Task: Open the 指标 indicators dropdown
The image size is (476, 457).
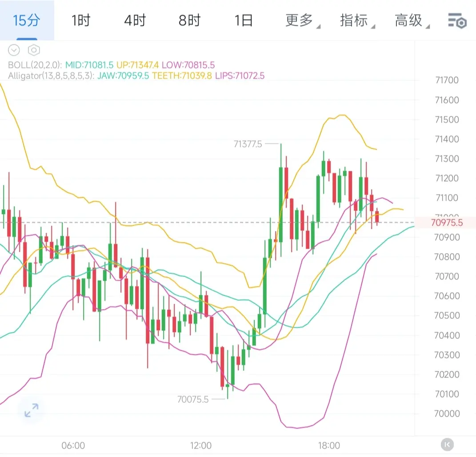Action: coord(357,20)
